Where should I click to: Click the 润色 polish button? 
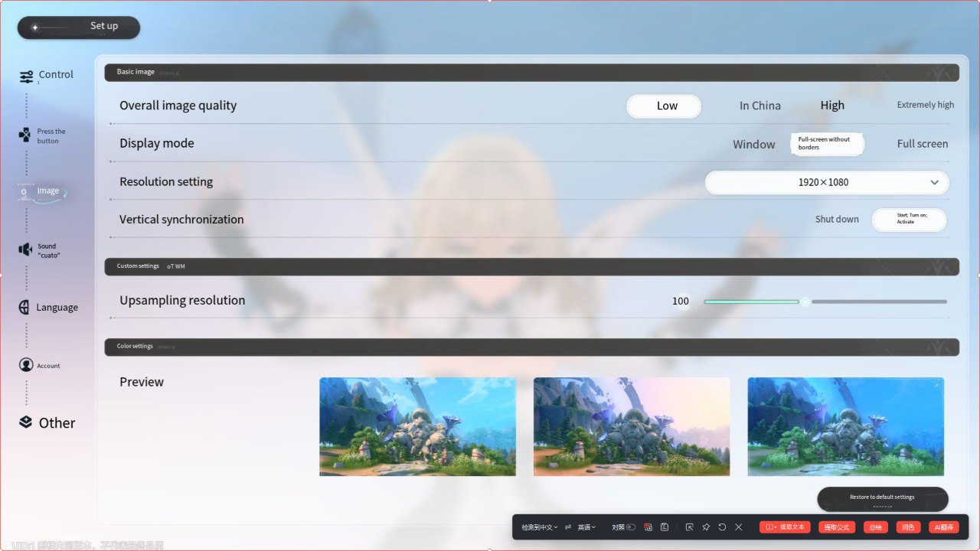[x=908, y=527]
